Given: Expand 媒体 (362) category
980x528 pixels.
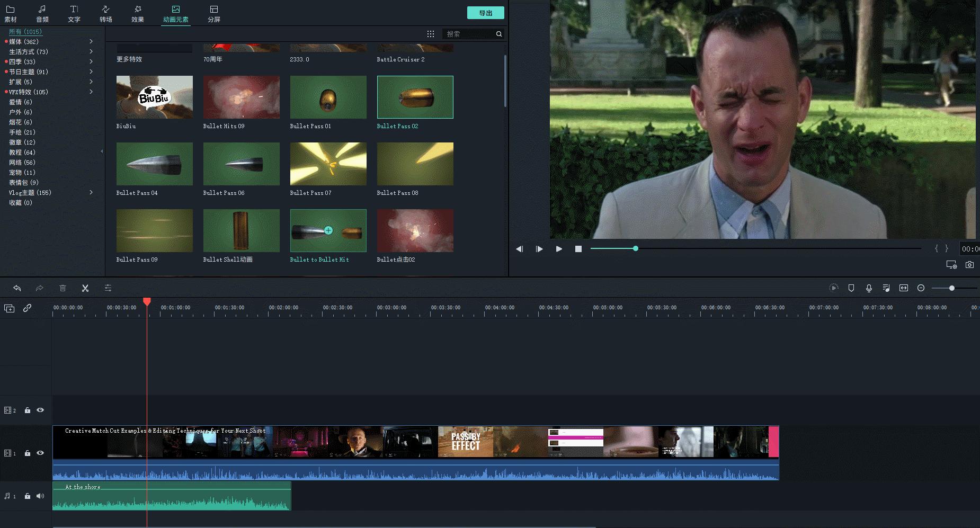Looking at the screenshot, I should point(91,41).
